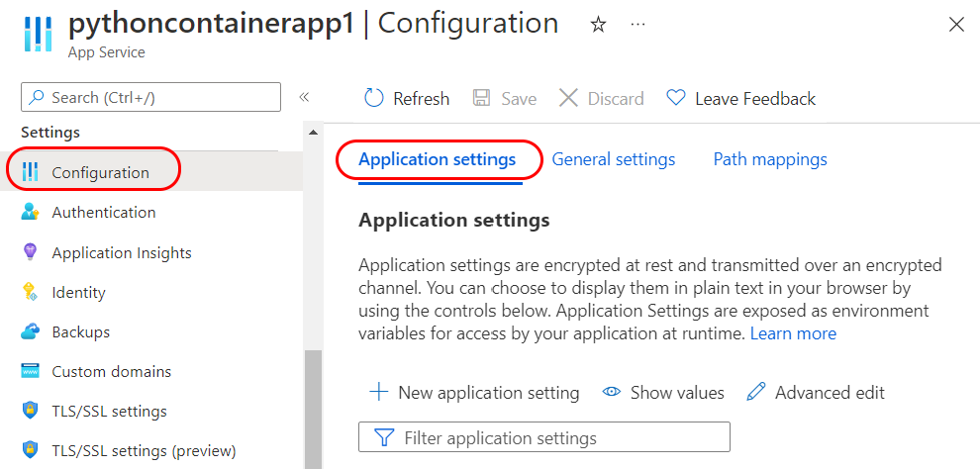980x469 pixels.
Task: Switch to the Path mappings tab
Action: [x=770, y=159]
